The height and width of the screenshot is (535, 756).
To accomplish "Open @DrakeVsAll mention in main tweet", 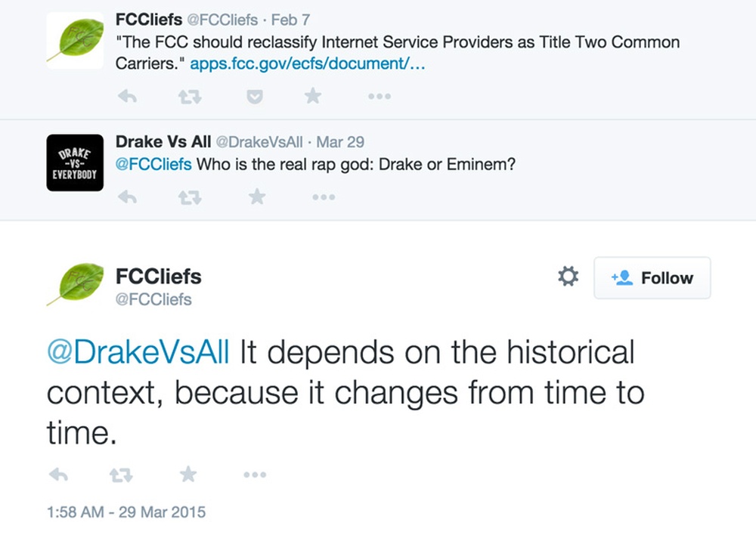I will coord(138,352).
